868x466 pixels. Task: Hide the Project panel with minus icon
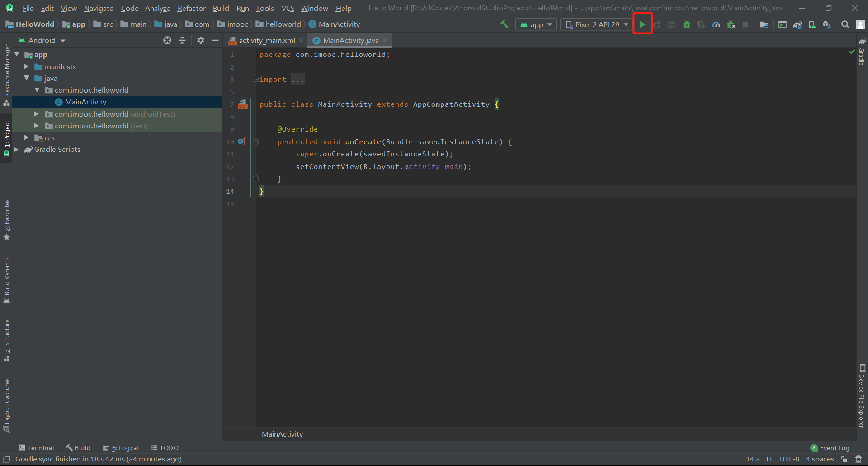click(215, 40)
